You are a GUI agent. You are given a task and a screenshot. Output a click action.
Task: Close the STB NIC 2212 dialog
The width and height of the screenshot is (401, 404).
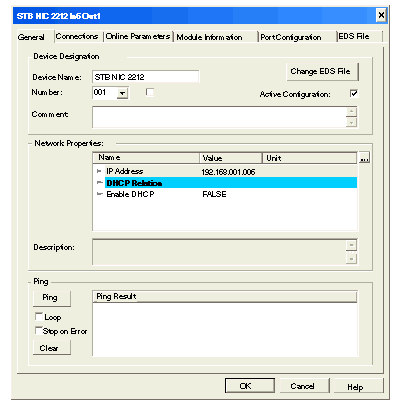(381, 15)
